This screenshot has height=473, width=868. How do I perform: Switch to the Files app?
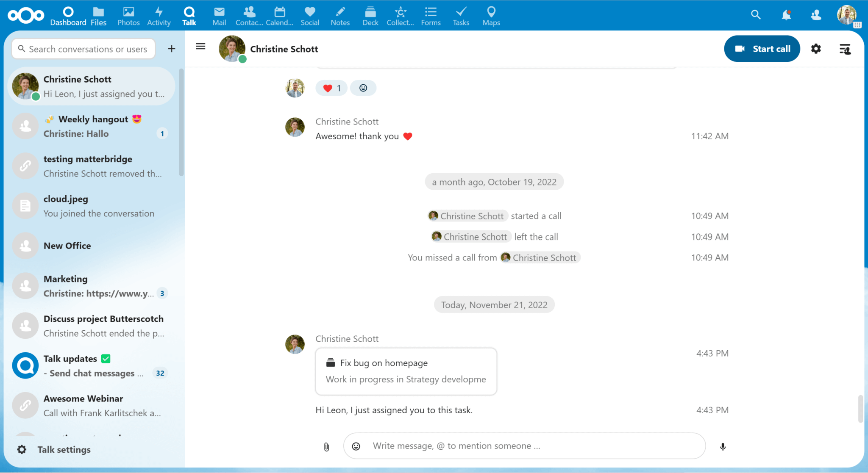coord(98,16)
